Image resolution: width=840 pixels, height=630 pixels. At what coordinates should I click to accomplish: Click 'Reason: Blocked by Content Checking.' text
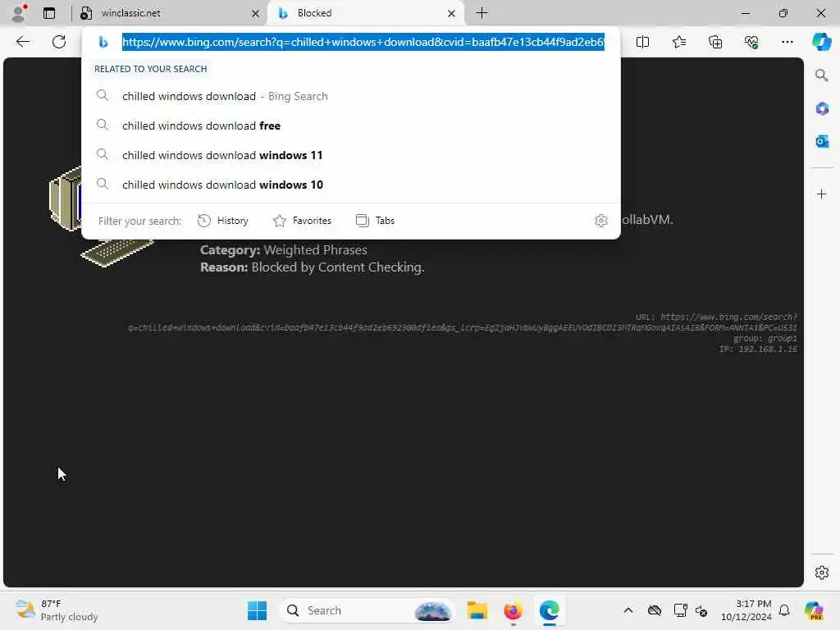coord(313,267)
